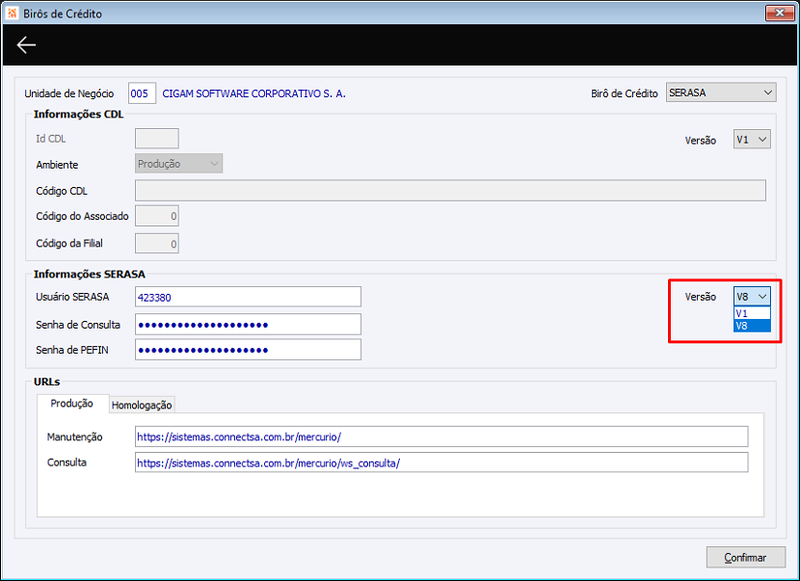Click the Senha de Consulta field
This screenshot has width=800, height=581.
point(248,324)
